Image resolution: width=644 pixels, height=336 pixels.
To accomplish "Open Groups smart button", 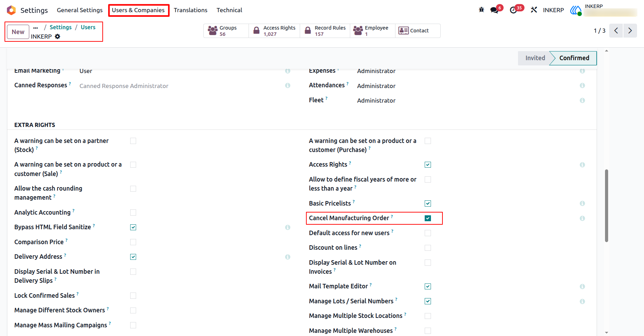I will coord(226,31).
